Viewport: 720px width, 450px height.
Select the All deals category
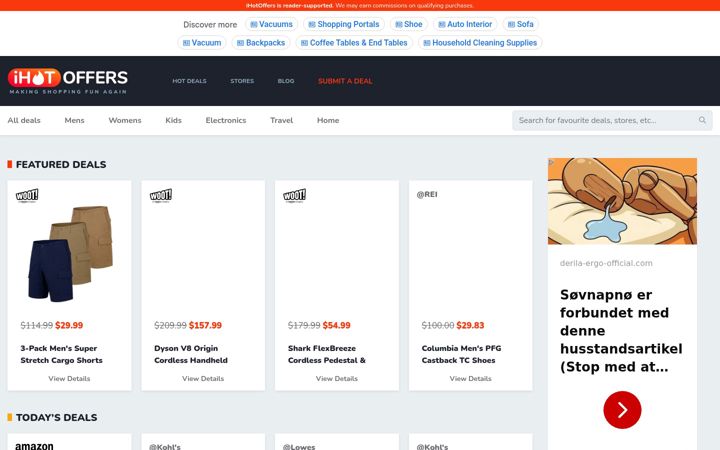(x=24, y=120)
